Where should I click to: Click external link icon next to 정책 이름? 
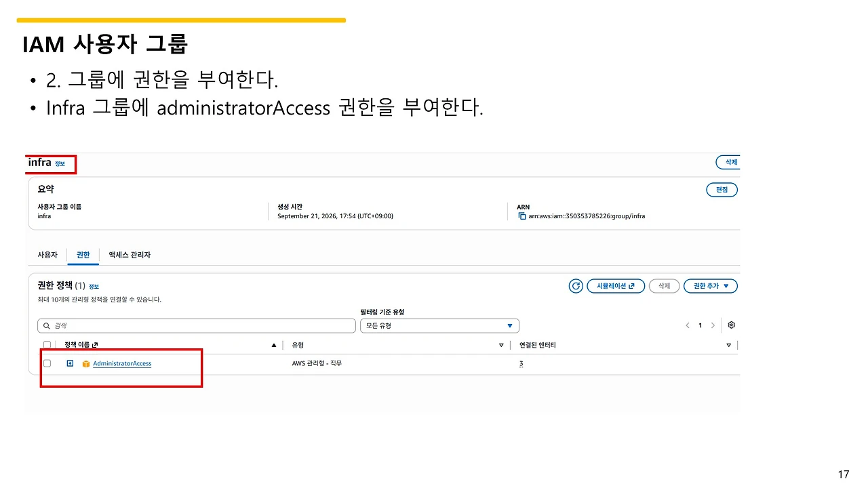[95, 345]
